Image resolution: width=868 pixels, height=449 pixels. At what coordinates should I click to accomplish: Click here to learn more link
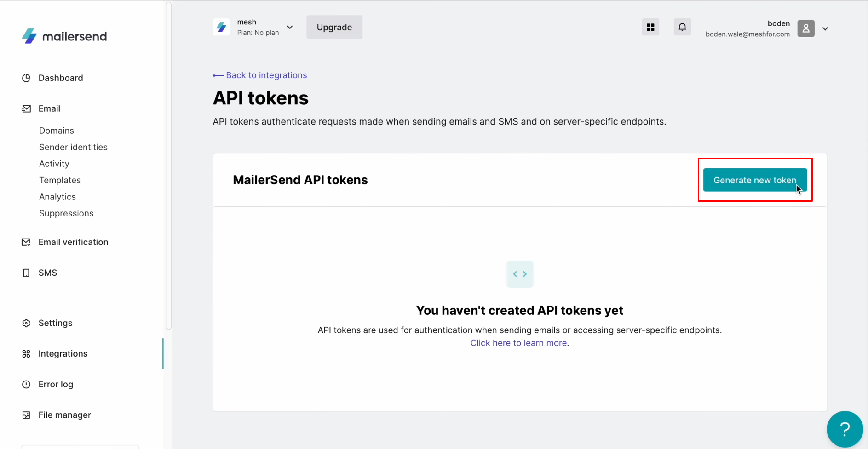click(x=518, y=343)
